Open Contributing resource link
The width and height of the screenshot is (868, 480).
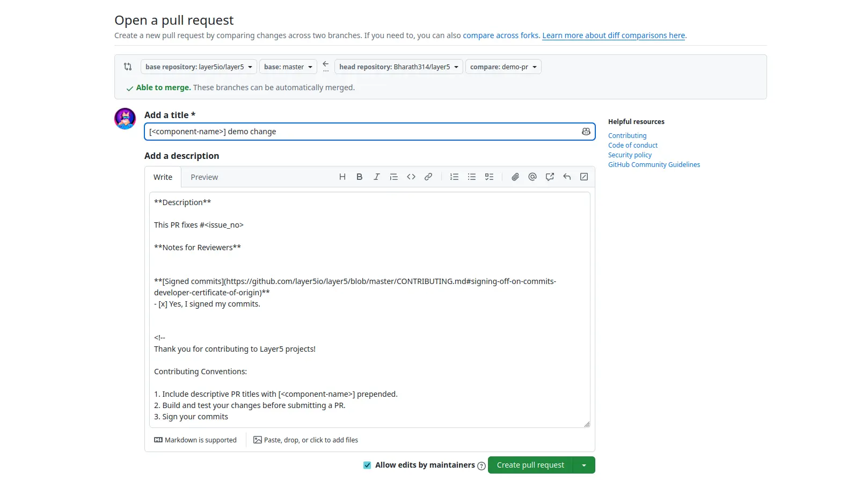click(627, 136)
